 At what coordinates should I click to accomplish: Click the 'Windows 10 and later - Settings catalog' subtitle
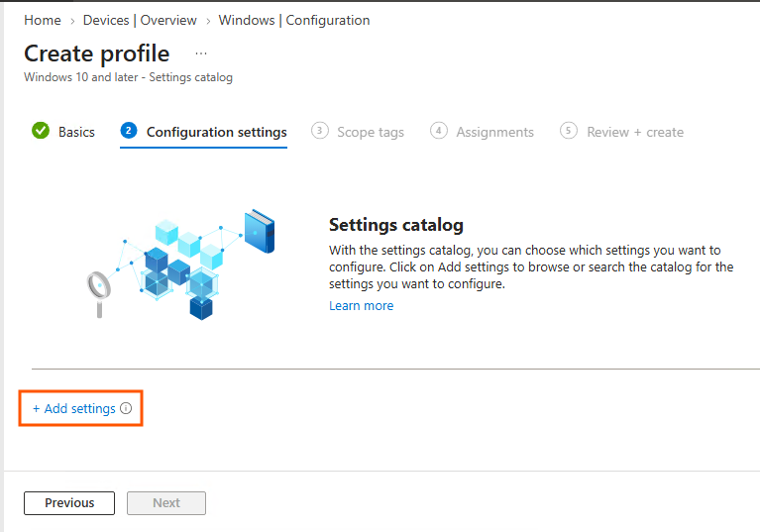129,77
